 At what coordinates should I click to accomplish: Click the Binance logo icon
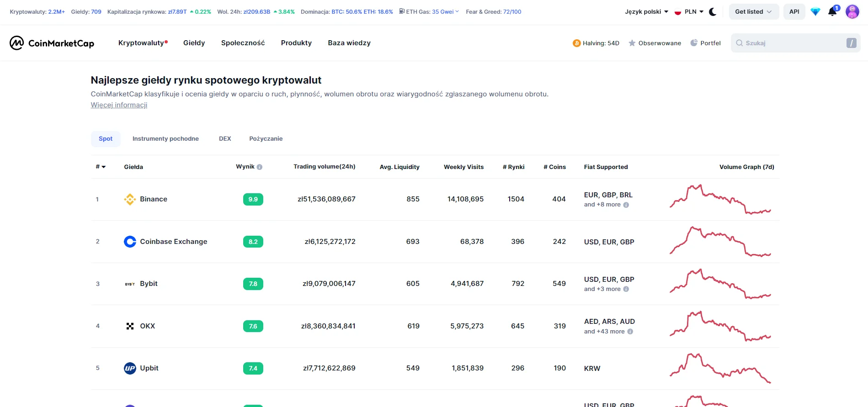pos(130,199)
